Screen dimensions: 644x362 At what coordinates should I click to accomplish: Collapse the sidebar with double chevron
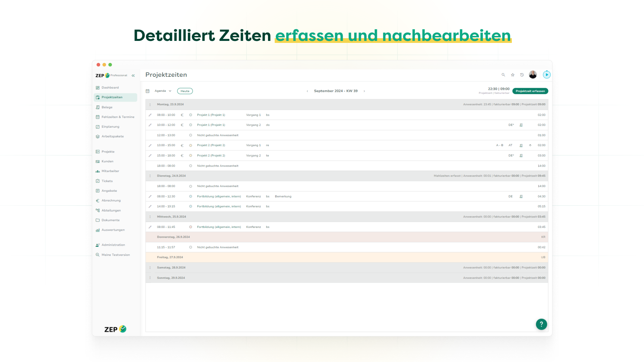(x=133, y=76)
